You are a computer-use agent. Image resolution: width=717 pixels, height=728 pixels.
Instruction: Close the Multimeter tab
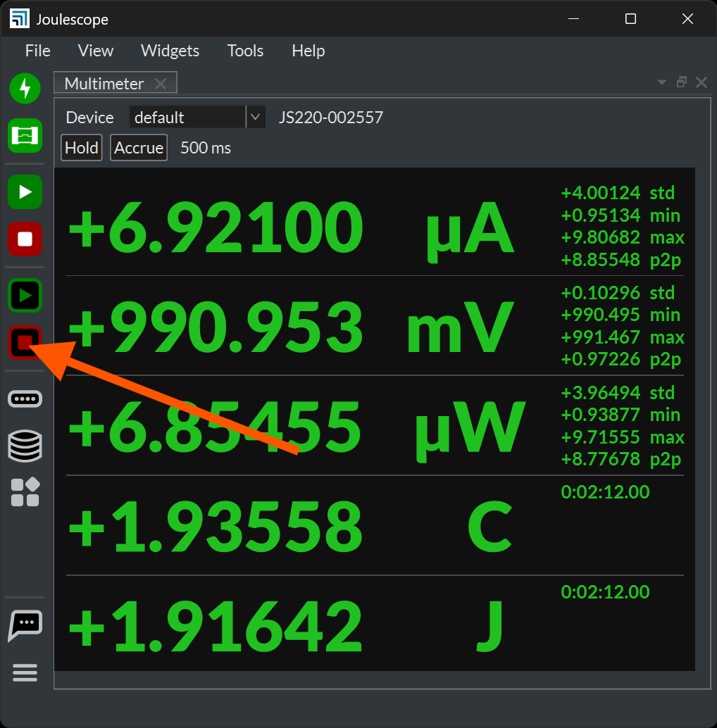click(x=161, y=84)
